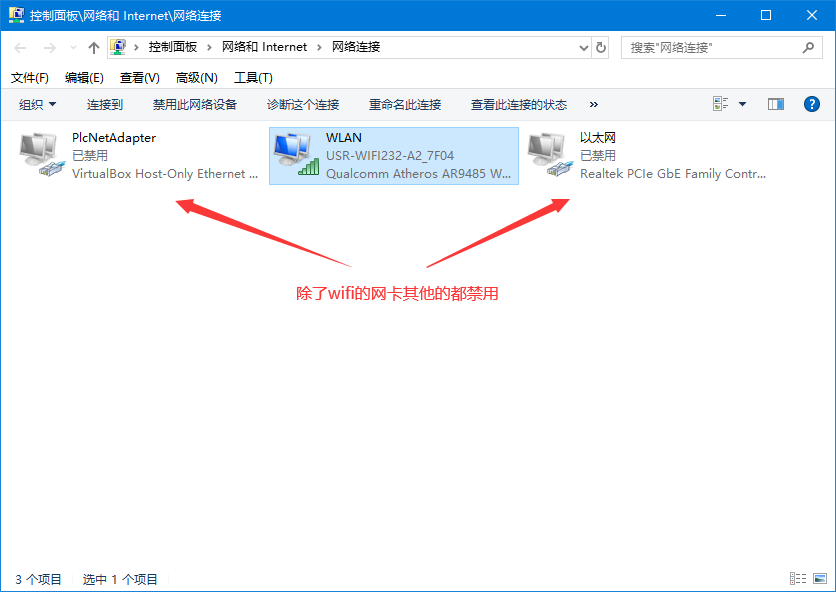This screenshot has width=836, height=592.
Task: Open the change view dropdown arrow
Action: tap(742, 104)
